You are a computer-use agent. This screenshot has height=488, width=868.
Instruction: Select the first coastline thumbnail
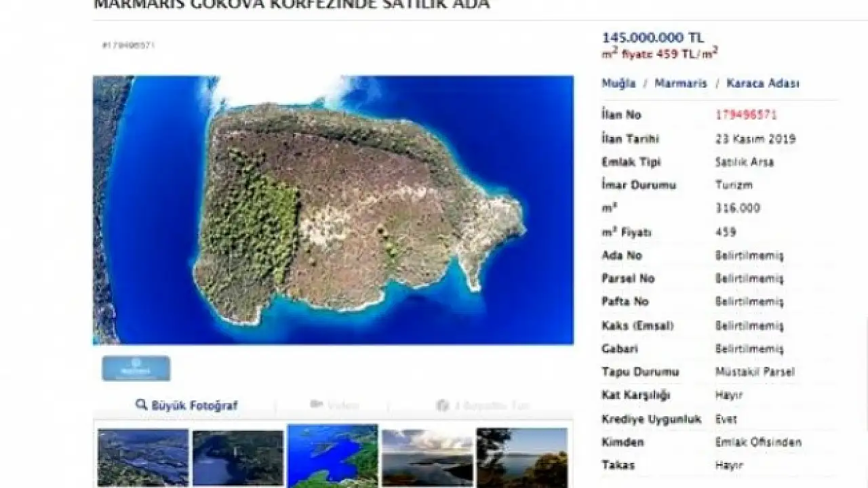click(142, 457)
